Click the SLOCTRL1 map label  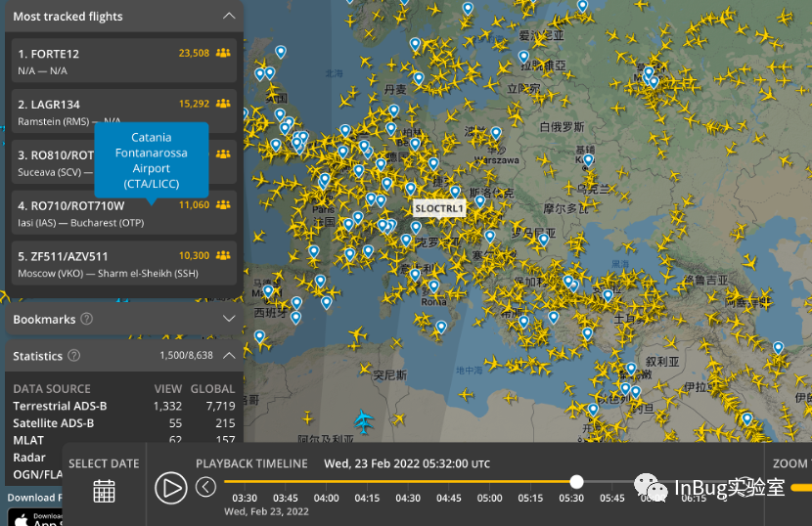439,208
